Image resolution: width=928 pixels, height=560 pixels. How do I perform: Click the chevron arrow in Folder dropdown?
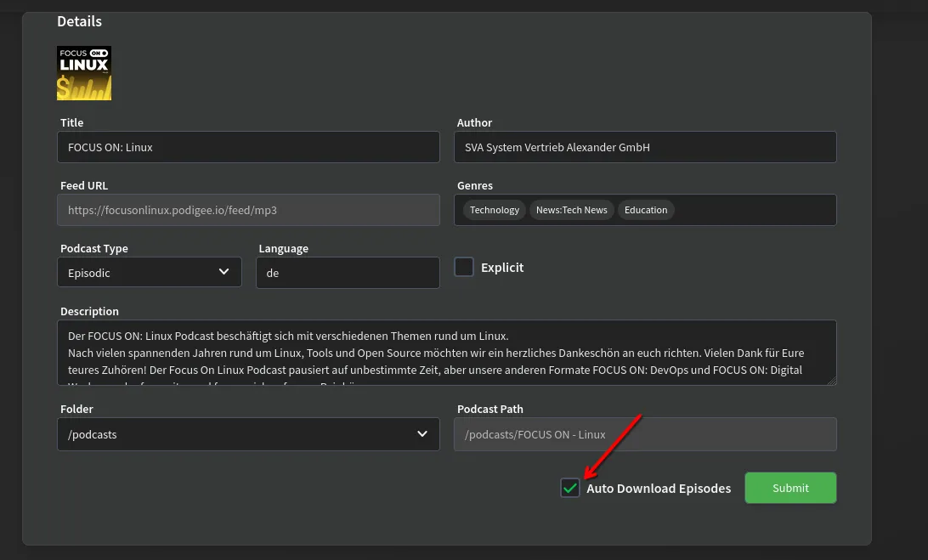point(422,434)
